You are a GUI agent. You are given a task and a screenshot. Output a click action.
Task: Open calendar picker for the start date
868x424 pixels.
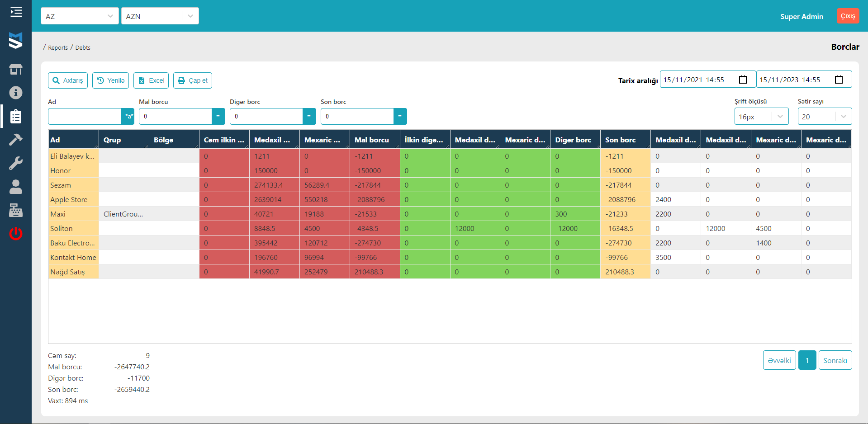tap(743, 80)
